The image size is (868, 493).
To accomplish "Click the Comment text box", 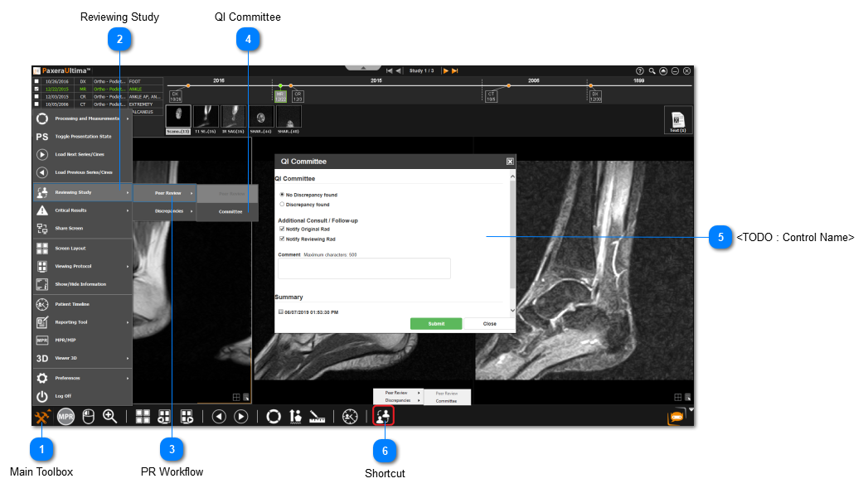I will [x=364, y=268].
